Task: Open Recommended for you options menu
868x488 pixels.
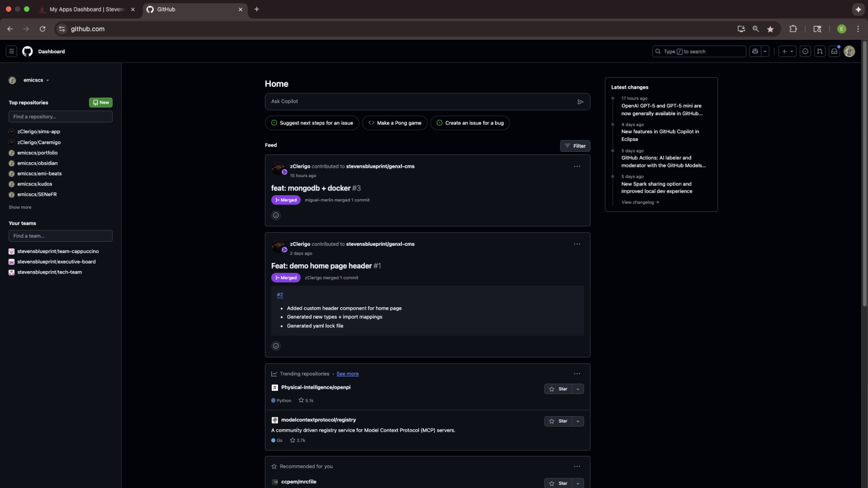Action: [x=577, y=466]
